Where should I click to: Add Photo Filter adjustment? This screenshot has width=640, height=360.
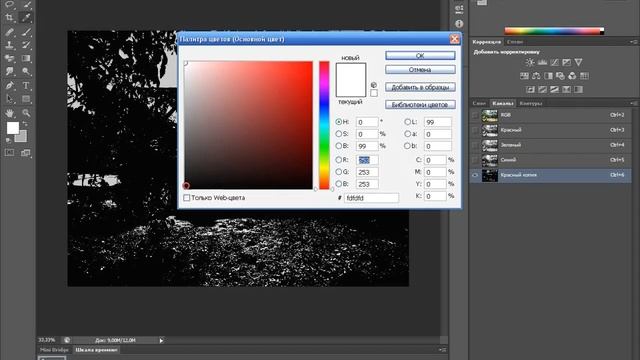[560, 76]
